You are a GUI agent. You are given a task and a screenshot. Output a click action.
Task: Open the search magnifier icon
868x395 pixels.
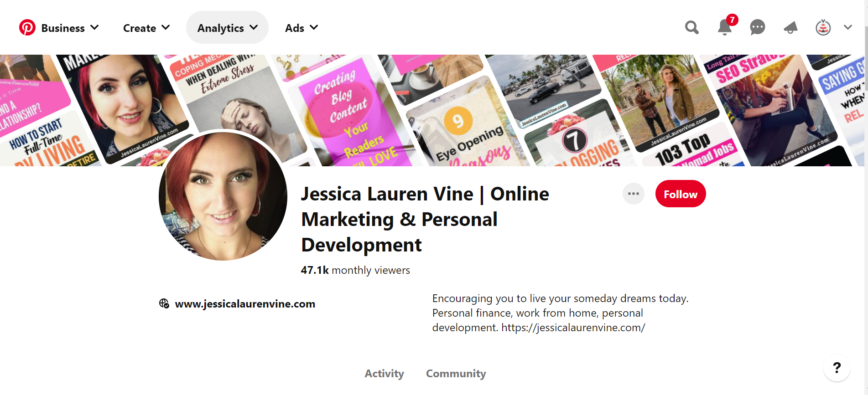click(x=691, y=28)
